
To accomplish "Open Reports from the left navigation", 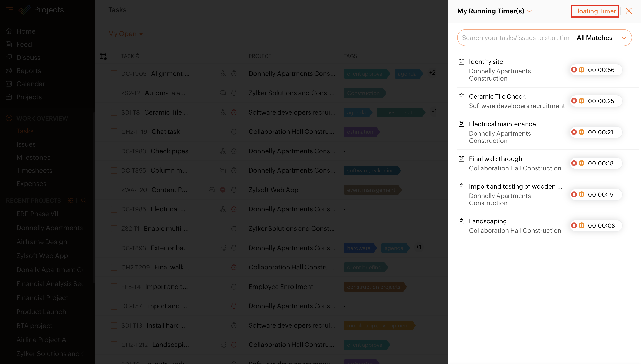I will (x=28, y=71).
